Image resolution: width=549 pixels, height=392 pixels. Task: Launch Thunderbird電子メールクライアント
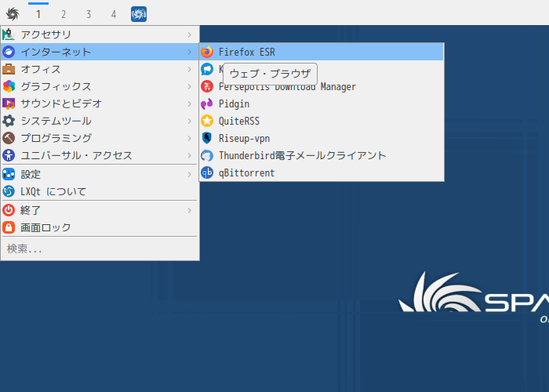[322, 155]
